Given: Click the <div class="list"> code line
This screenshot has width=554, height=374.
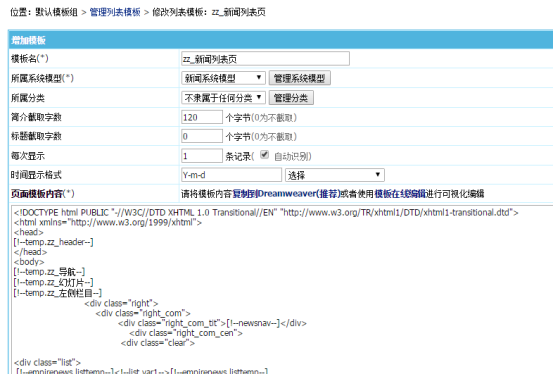Looking at the screenshot, I should 47,363.
